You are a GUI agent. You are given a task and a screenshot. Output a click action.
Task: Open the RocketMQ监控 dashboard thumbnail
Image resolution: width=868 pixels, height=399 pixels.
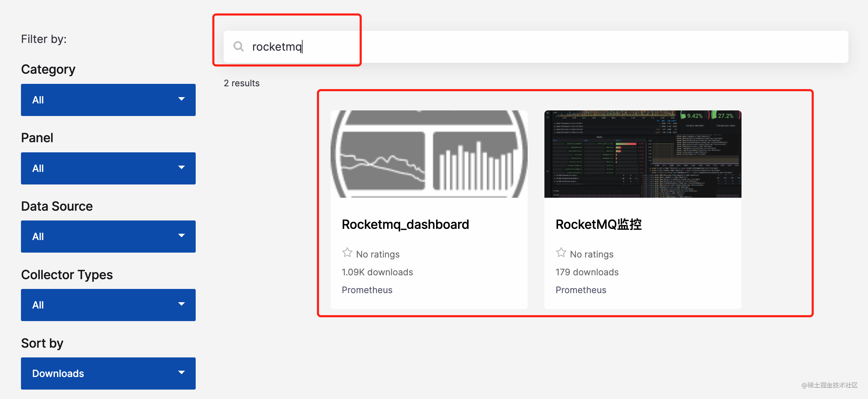point(643,154)
